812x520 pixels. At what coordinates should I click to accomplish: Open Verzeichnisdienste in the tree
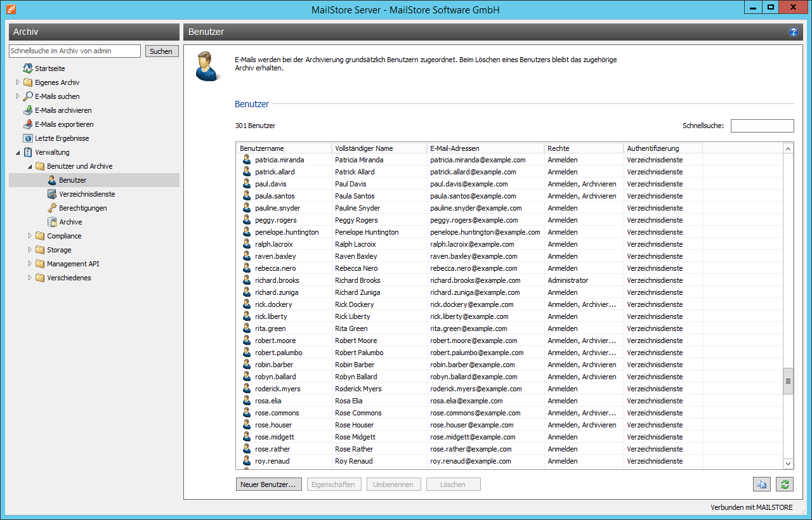[x=87, y=194]
